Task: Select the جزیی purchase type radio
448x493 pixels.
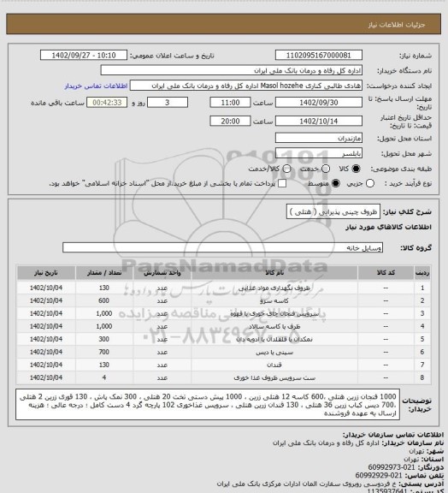Action: point(370,183)
